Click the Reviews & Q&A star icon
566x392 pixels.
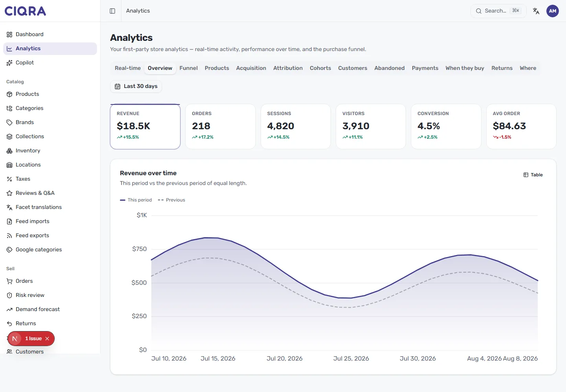coord(9,193)
